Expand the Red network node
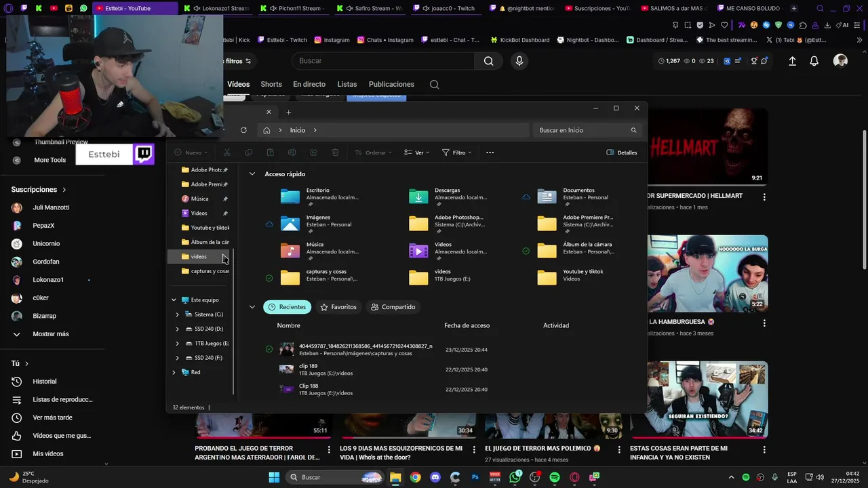Viewport: 868px width, 488px height. tap(174, 372)
